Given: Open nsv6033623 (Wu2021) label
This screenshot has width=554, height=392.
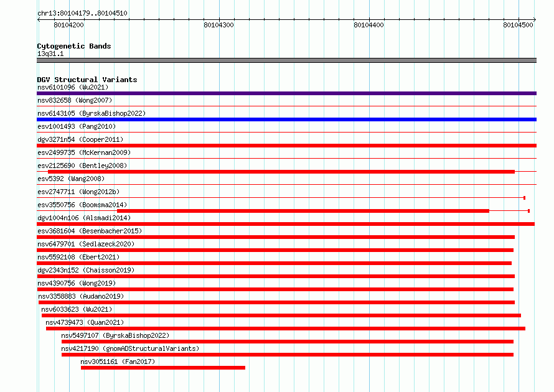Looking at the screenshot, I should pyautogui.click(x=77, y=309).
